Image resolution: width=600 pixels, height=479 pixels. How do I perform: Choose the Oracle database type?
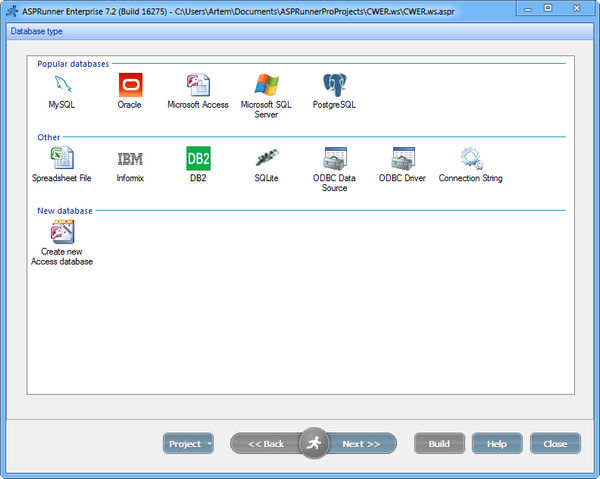(x=130, y=86)
